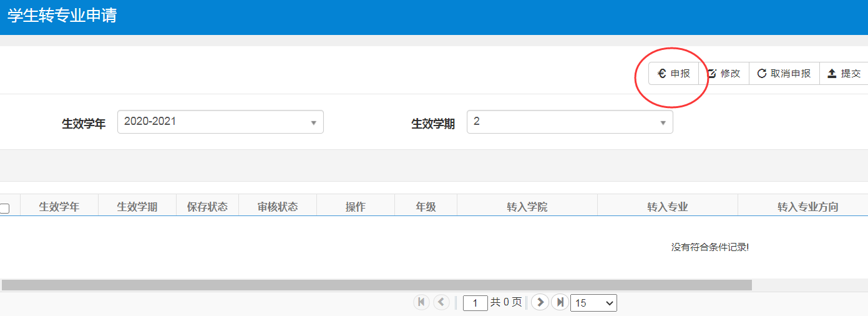The height and width of the screenshot is (316, 868).
Task: Click the 转入学院 column header
Action: pos(527,207)
